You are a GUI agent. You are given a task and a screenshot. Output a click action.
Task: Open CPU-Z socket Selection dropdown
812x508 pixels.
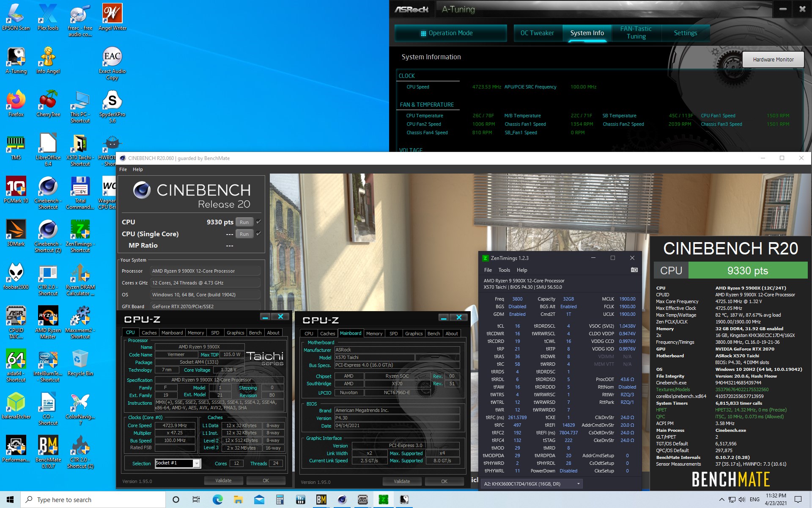(178, 463)
